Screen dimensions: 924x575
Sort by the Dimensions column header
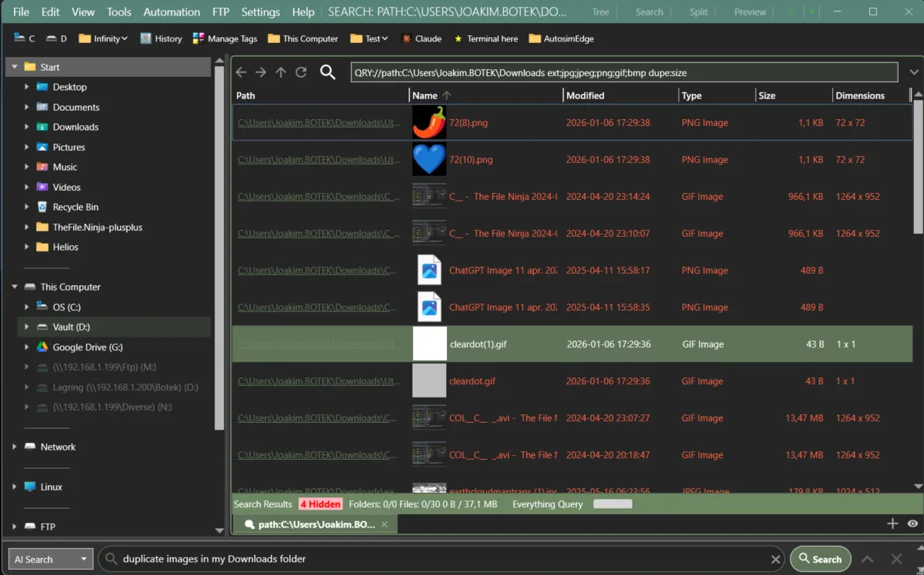[871, 95]
